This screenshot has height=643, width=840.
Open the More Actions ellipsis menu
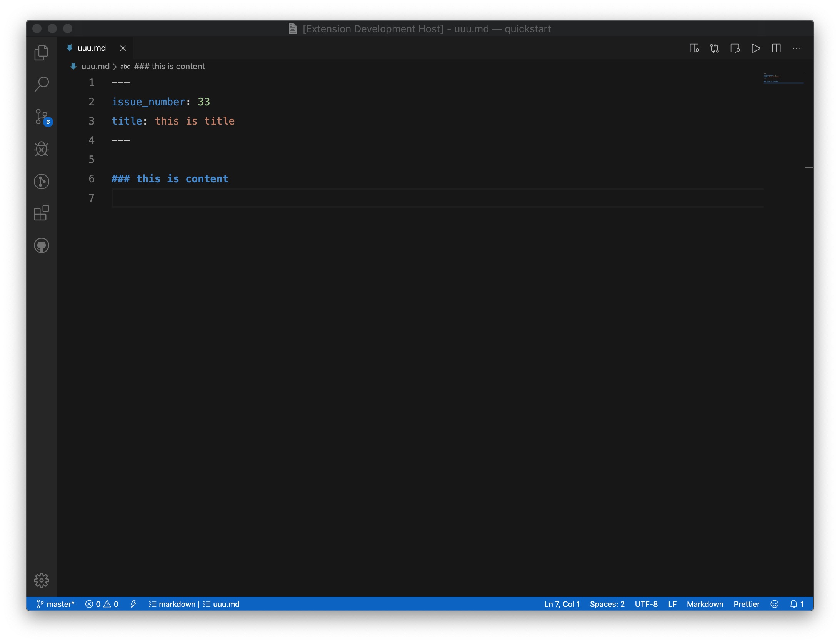[797, 48]
